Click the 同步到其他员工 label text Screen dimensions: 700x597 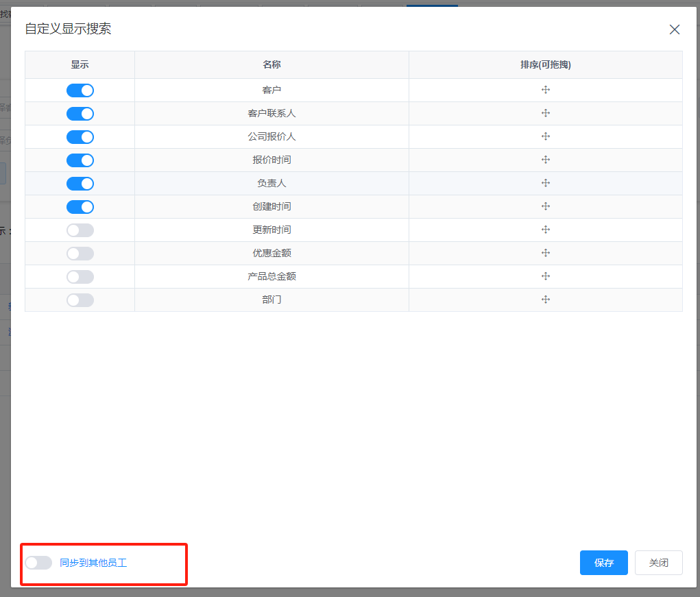point(93,563)
